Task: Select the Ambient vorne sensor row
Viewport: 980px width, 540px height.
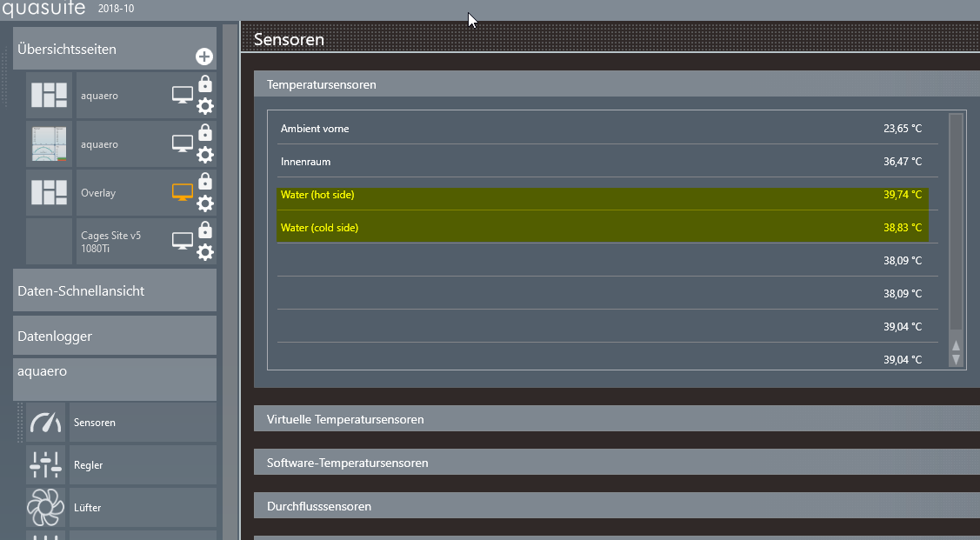Action: pyautogui.click(x=608, y=128)
